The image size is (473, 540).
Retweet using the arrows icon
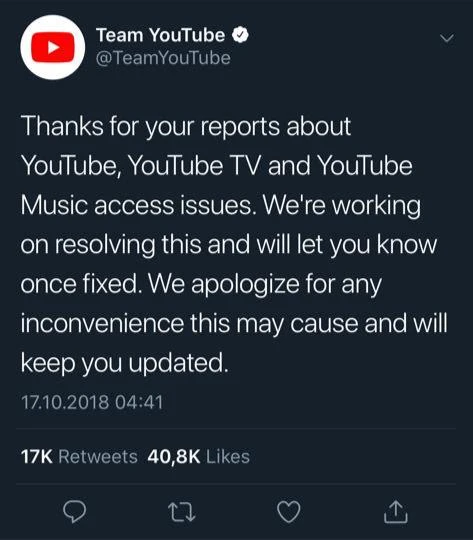(x=182, y=512)
